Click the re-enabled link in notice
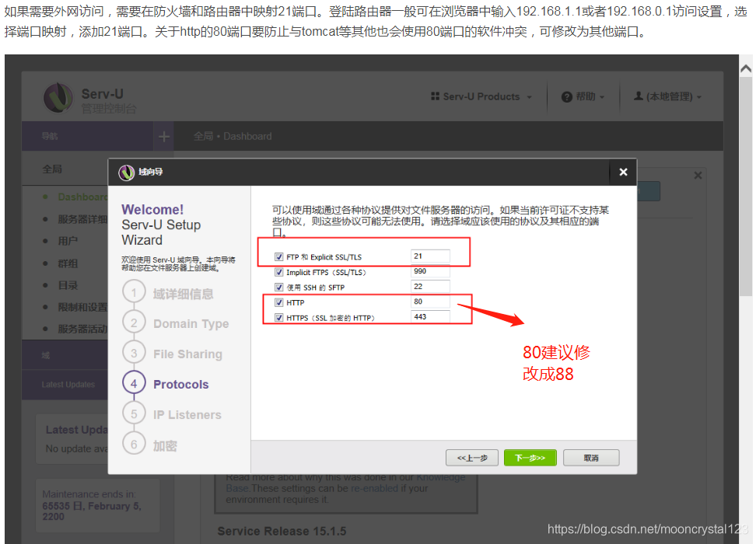 374,488
